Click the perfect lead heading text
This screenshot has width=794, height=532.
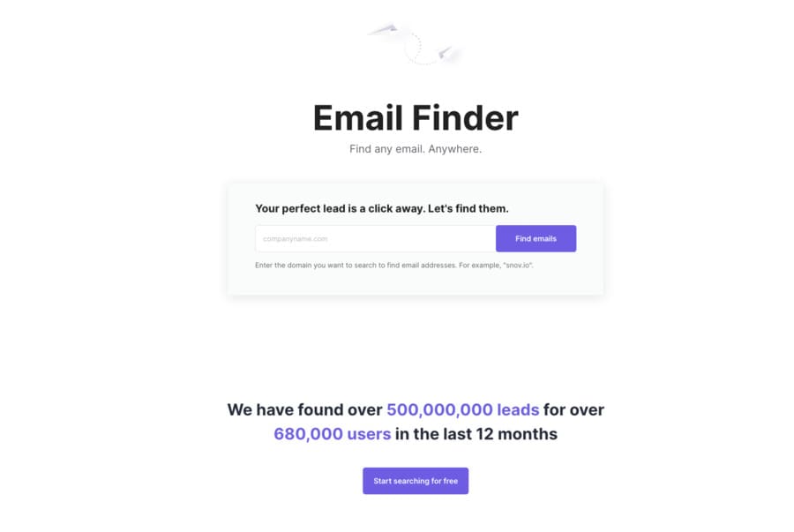click(382, 208)
